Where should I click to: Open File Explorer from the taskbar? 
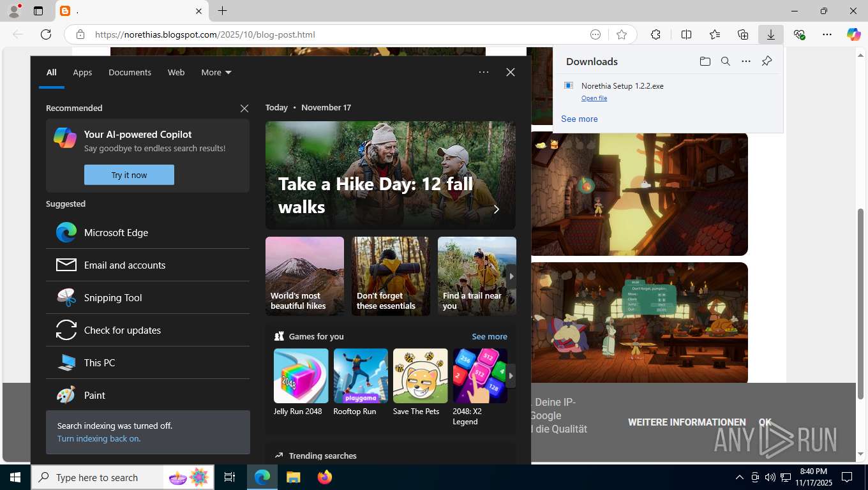[x=293, y=477]
